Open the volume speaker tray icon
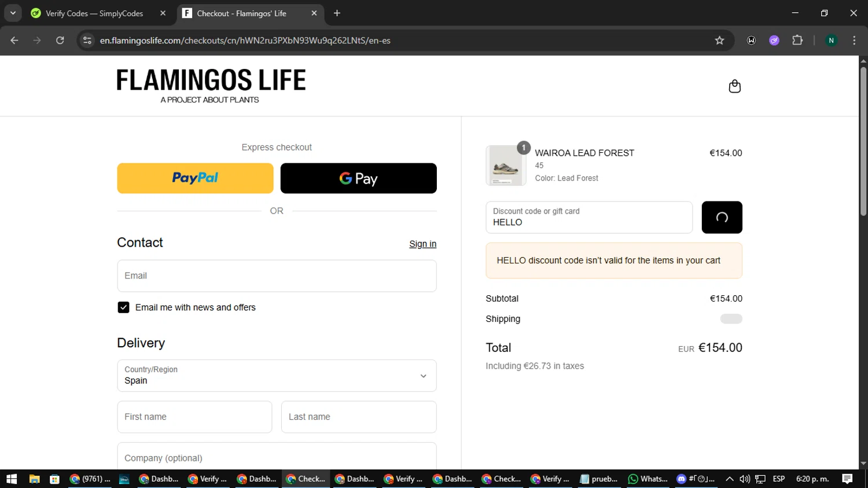This screenshot has width=868, height=488. pyautogui.click(x=745, y=479)
